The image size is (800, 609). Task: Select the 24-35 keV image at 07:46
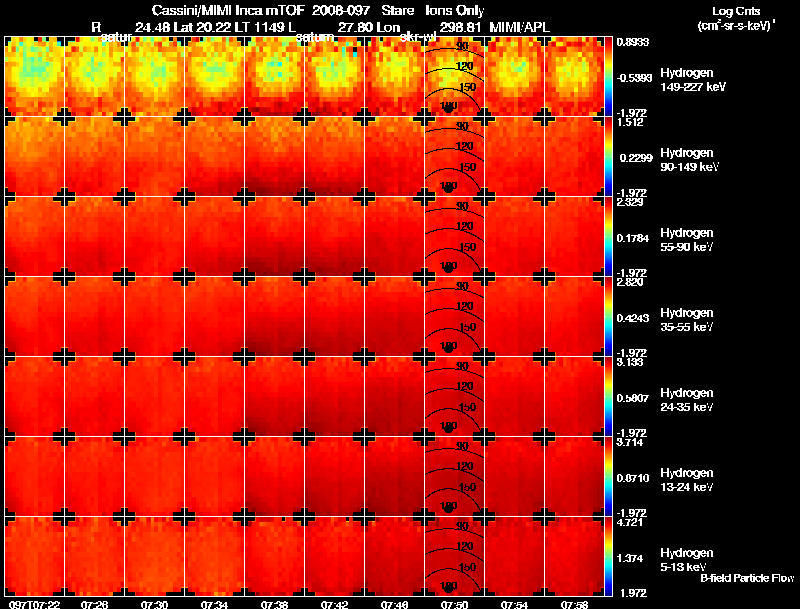tap(394, 397)
